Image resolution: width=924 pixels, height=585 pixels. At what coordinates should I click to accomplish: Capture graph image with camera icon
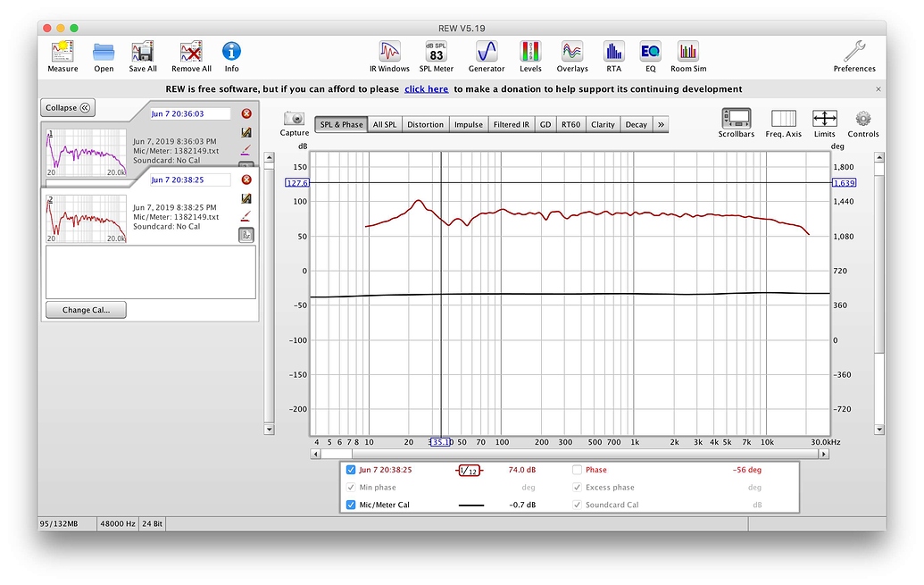point(294,119)
